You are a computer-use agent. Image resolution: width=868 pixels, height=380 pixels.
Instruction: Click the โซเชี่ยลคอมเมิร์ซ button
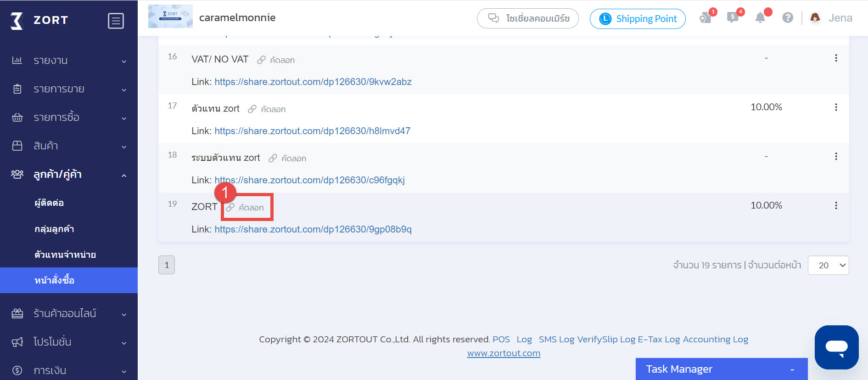(x=527, y=18)
